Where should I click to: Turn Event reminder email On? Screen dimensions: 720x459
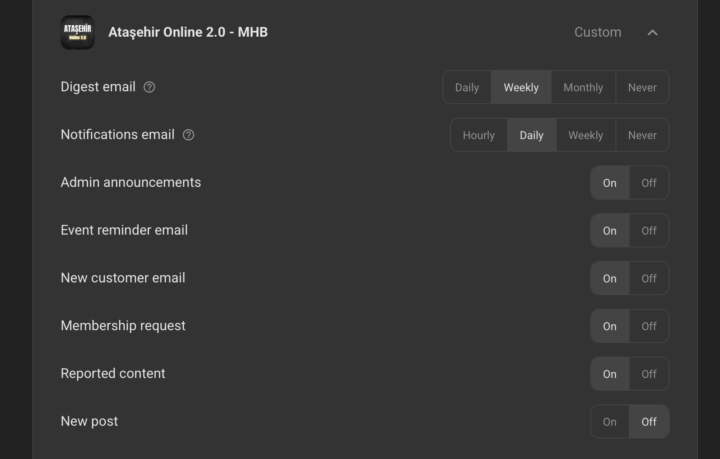(x=610, y=230)
